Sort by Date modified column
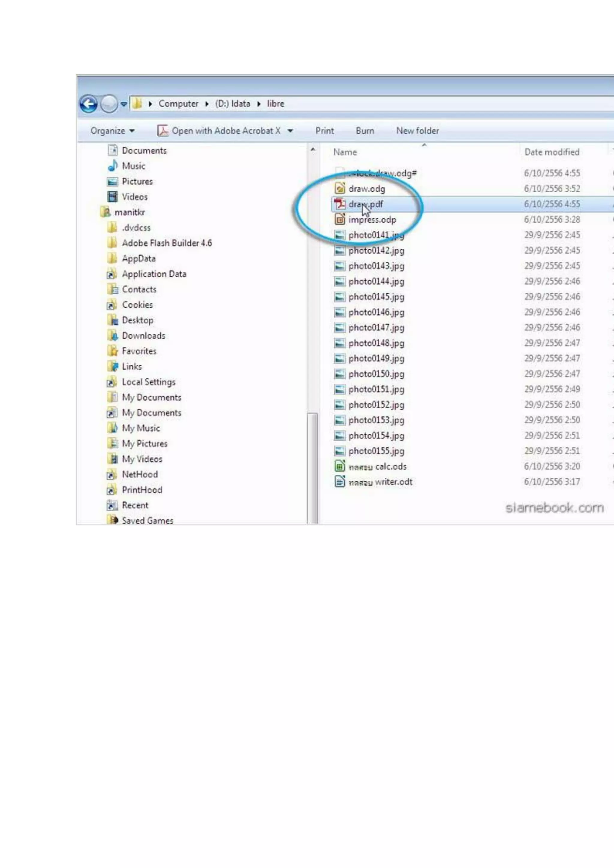 point(552,152)
